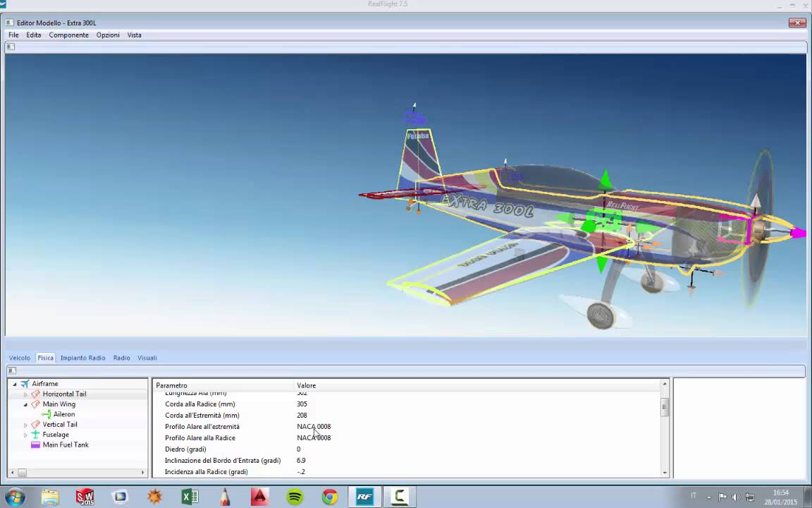Open the Vista menu
Image resolution: width=812 pixels, height=508 pixels.
click(x=134, y=35)
